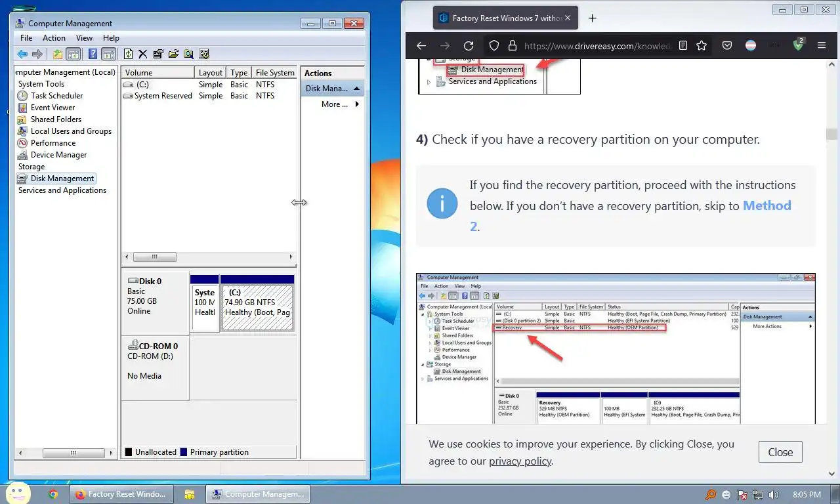Screen dimensions: 840x504
Task: Select the (C:) volume row
Action: [209, 85]
